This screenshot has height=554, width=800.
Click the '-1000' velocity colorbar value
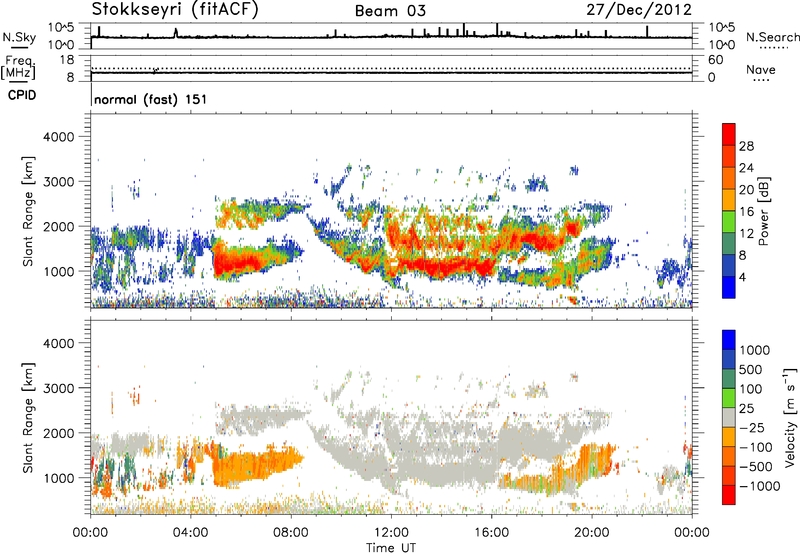[x=760, y=486]
